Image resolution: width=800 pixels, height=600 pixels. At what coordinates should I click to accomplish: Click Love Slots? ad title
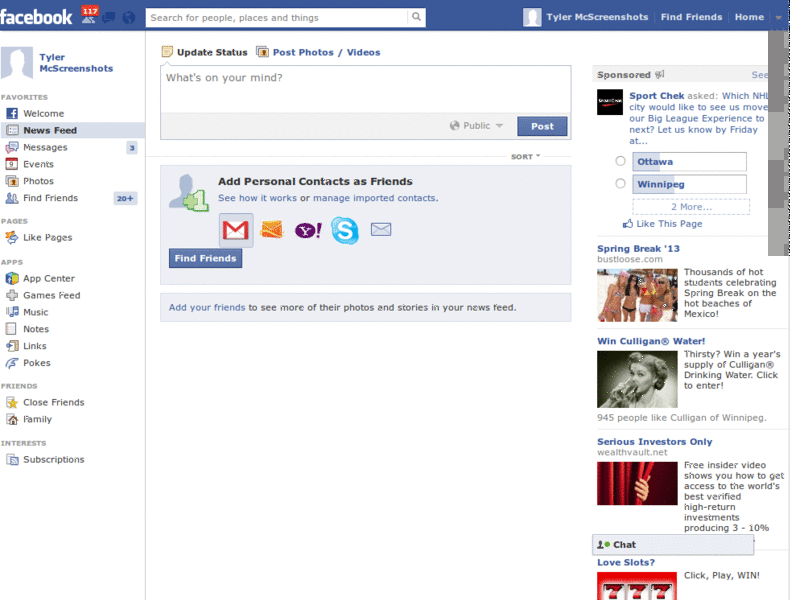[x=626, y=562]
